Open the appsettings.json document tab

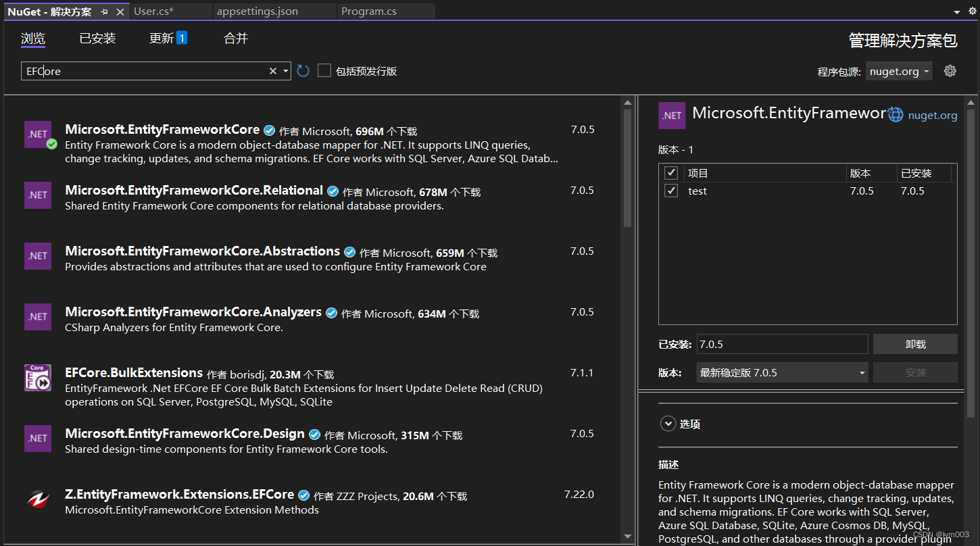click(x=274, y=11)
